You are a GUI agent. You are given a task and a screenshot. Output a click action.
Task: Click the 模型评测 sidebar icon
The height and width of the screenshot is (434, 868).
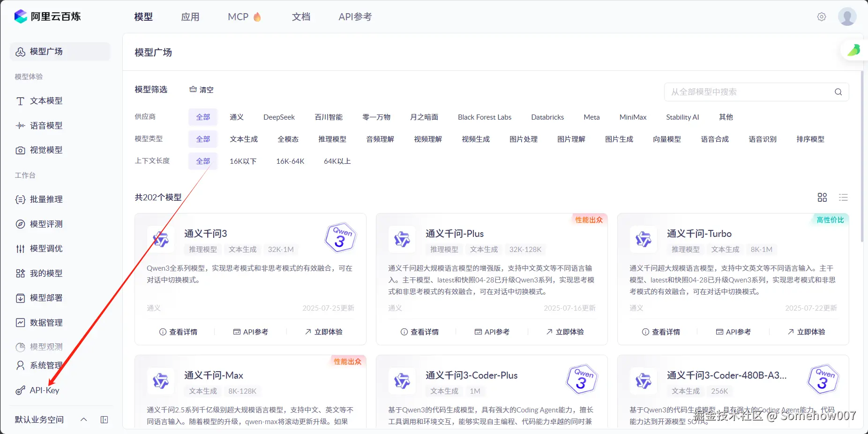tap(20, 224)
